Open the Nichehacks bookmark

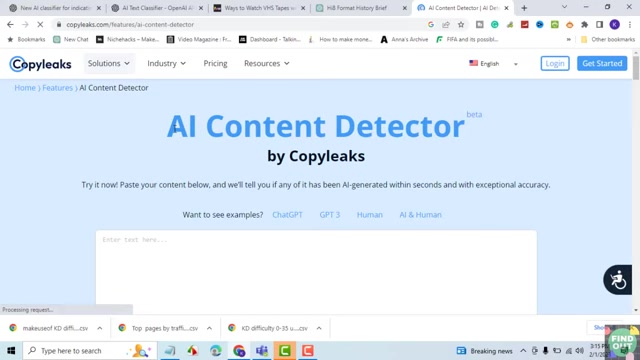(x=127, y=40)
